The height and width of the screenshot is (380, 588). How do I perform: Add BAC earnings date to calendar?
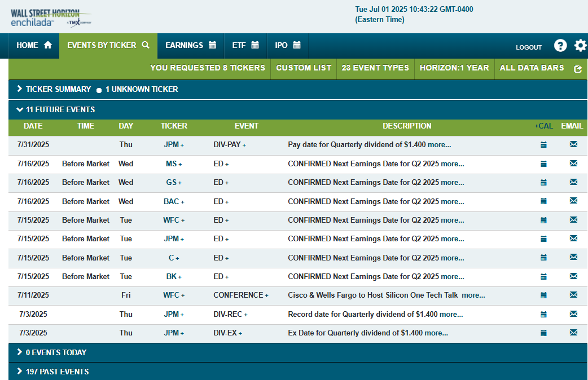click(x=543, y=201)
